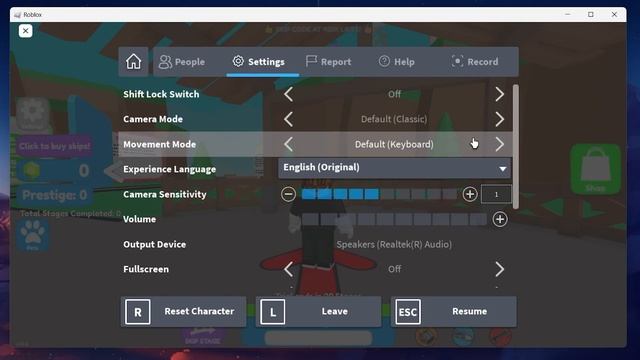Click the Output Device value Speakers (Realtek(R) Audio)
This screenshot has width=640, height=360.
pyautogui.click(x=394, y=244)
